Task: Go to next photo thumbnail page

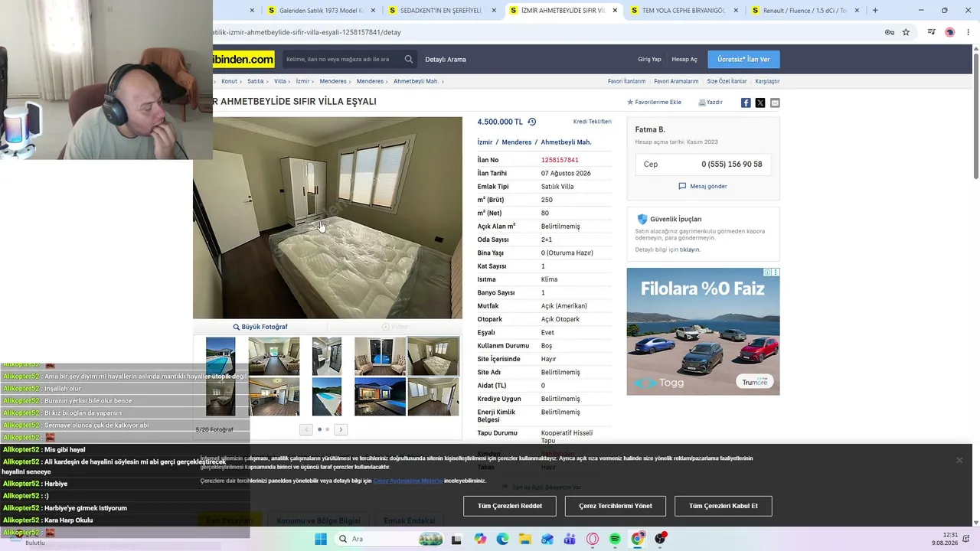Action: (341, 429)
